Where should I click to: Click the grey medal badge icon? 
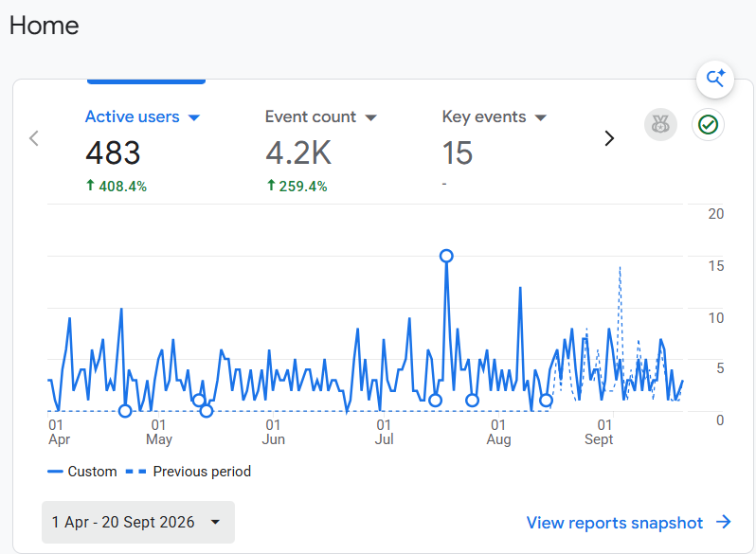(x=660, y=125)
